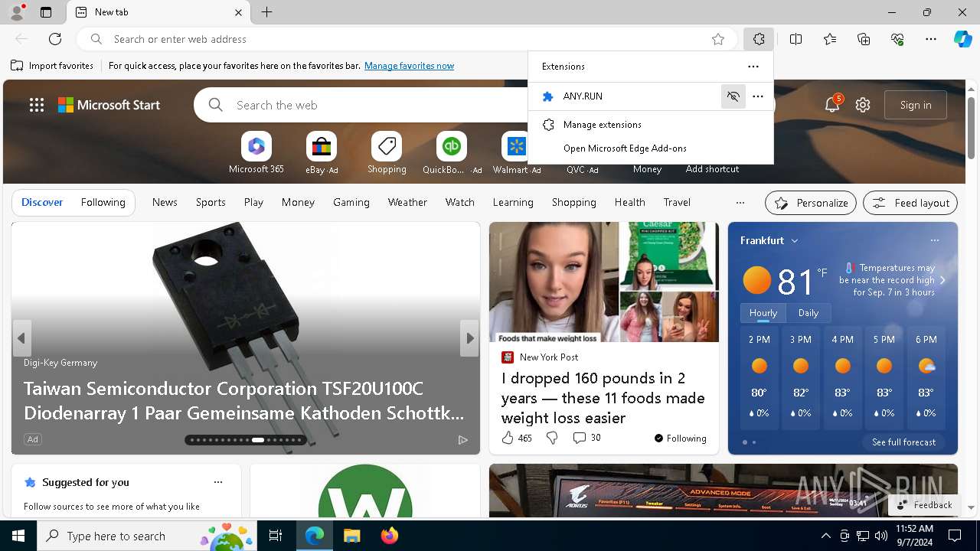Open the Favorites hub

click(x=830, y=39)
